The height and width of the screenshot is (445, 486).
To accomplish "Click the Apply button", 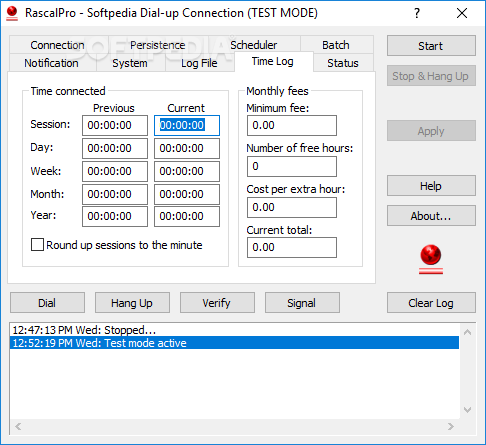I will pos(431,131).
